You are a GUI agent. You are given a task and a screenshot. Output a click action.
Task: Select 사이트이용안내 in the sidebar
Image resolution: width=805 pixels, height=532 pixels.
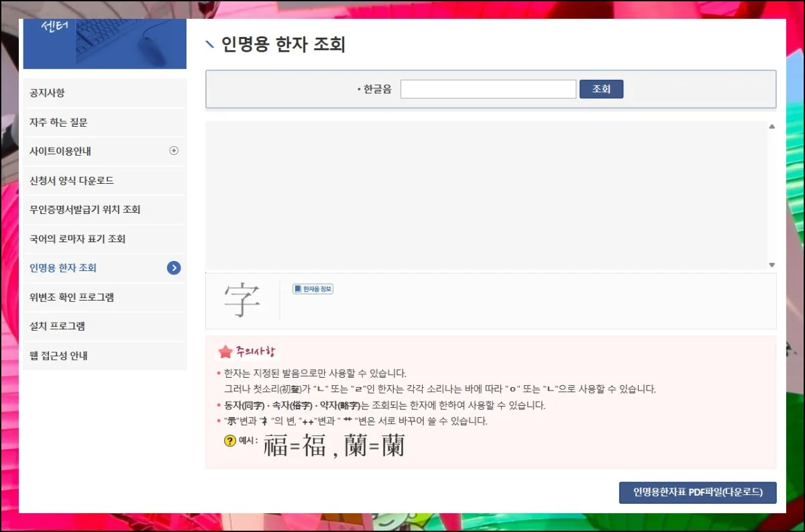(60, 152)
